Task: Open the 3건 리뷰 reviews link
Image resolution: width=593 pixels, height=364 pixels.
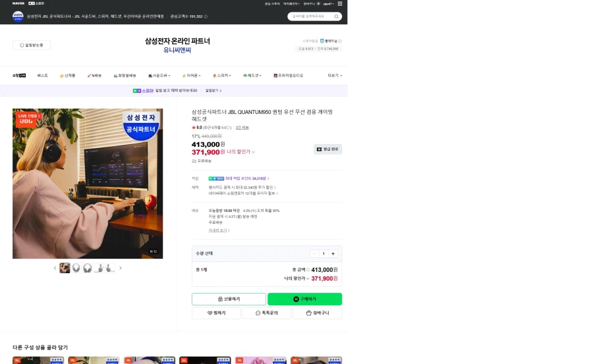Action: click(x=242, y=128)
